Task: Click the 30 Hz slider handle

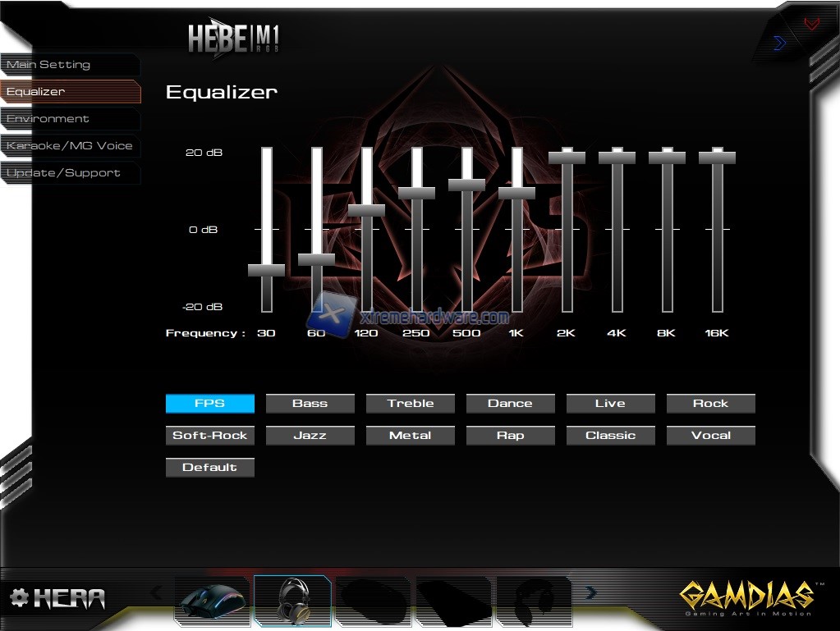Action: coord(266,270)
